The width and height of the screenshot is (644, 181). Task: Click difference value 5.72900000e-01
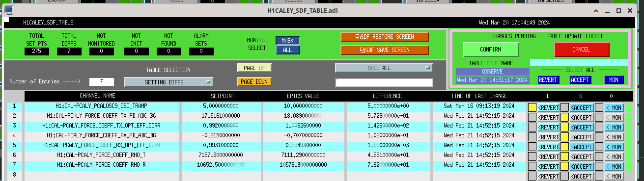tap(387, 116)
